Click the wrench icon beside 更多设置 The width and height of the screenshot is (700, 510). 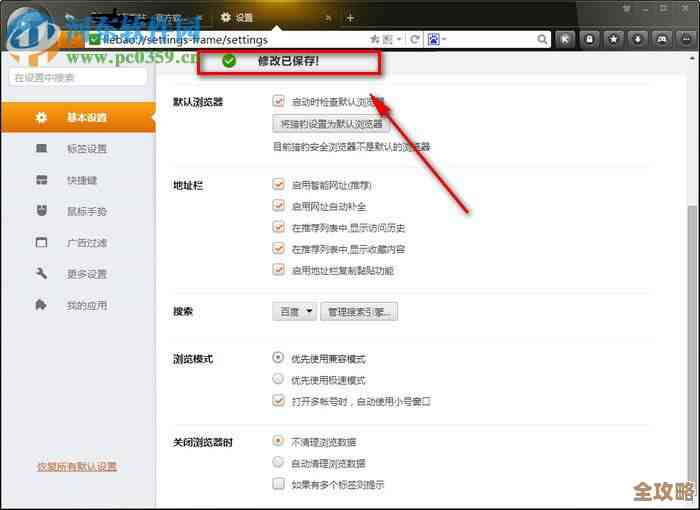(x=41, y=274)
